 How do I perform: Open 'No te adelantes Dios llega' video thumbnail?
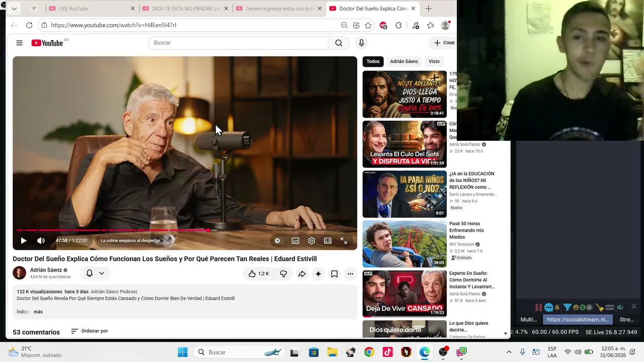click(x=405, y=94)
